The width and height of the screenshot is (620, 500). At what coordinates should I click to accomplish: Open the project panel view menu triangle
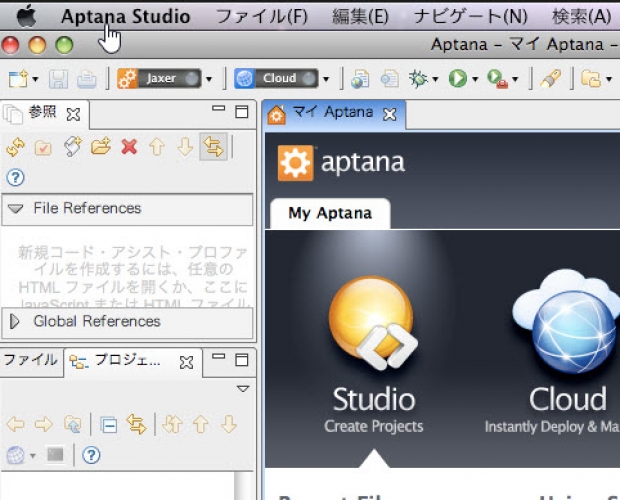(243, 389)
